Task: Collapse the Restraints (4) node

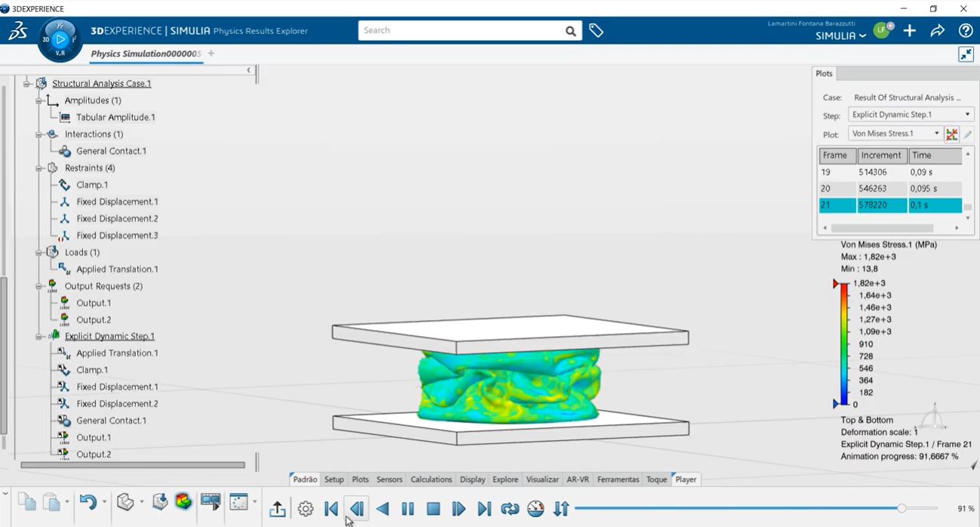Action: pyautogui.click(x=38, y=168)
